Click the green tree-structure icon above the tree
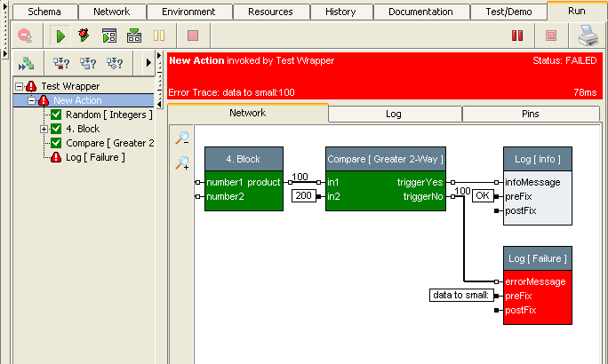The image size is (608, 364). (26, 63)
